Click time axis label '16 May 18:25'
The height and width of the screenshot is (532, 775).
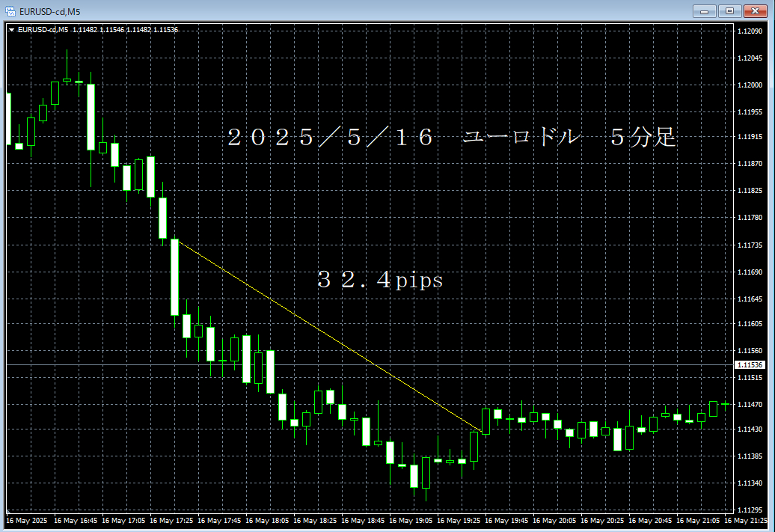coord(316,521)
